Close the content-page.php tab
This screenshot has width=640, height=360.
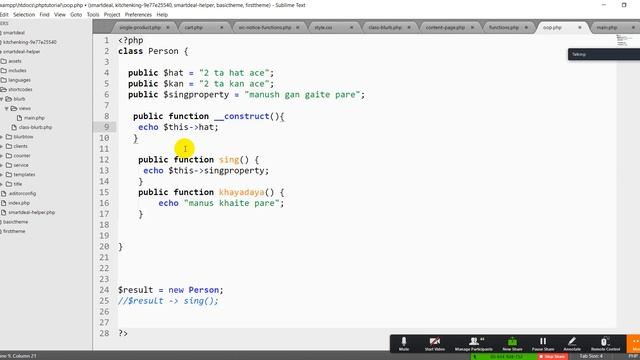click(x=472, y=27)
